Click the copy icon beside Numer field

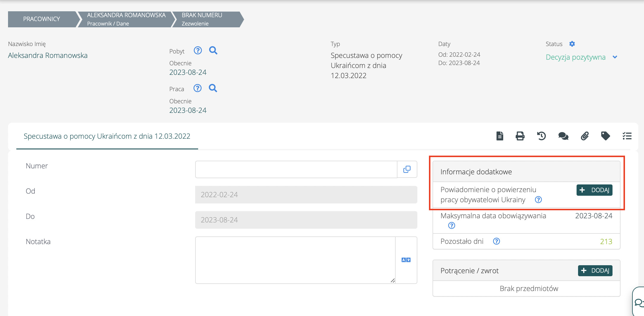pos(407,169)
